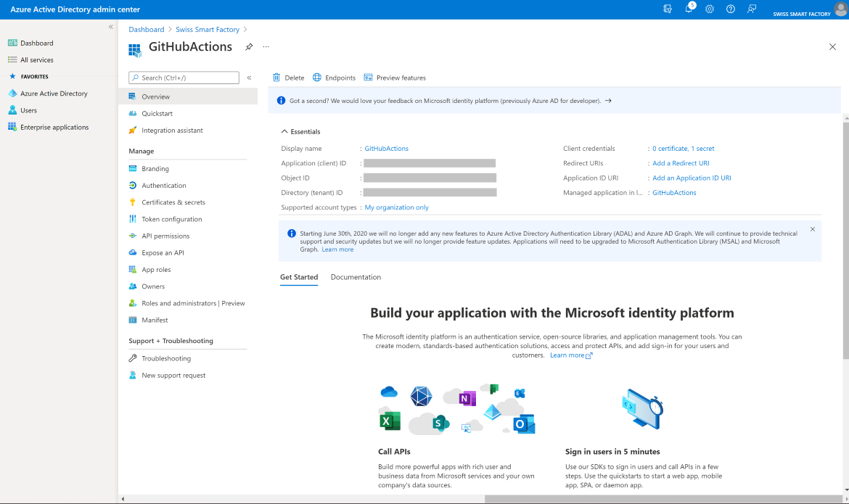This screenshot has width=849, height=504.
Task: Click My organization only link
Action: point(396,207)
